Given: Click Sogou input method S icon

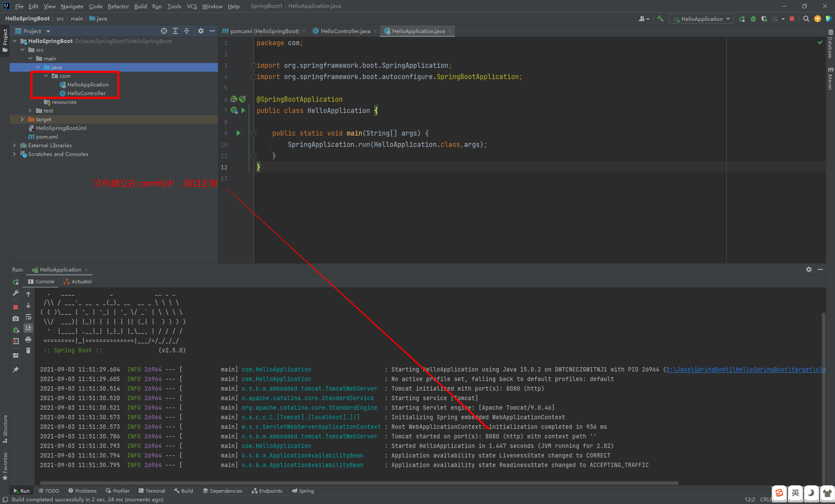Looking at the screenshot, I should tap(779, 493).
